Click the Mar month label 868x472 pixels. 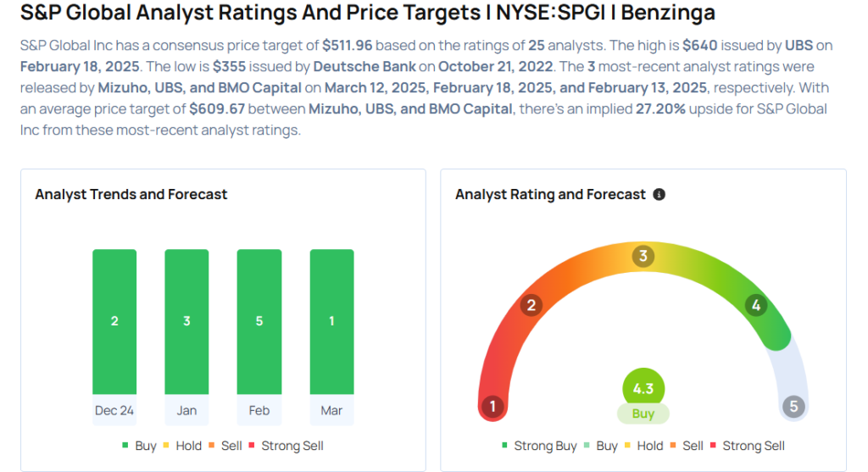click(331, 411)
